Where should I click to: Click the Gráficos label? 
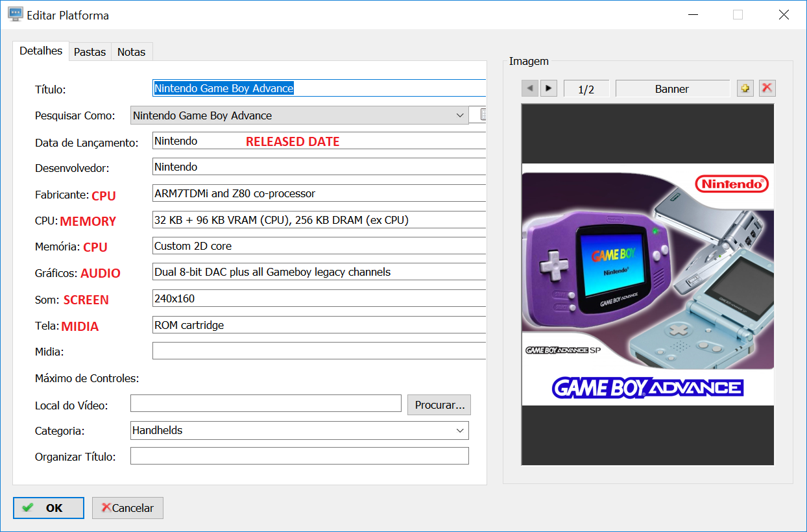(56, 273)
